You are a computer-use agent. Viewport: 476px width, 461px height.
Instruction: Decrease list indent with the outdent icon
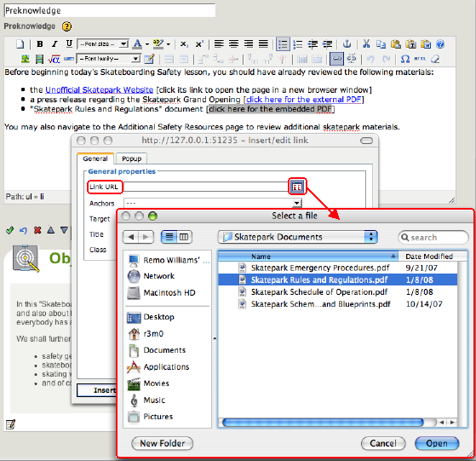click(x=313, y=44)
